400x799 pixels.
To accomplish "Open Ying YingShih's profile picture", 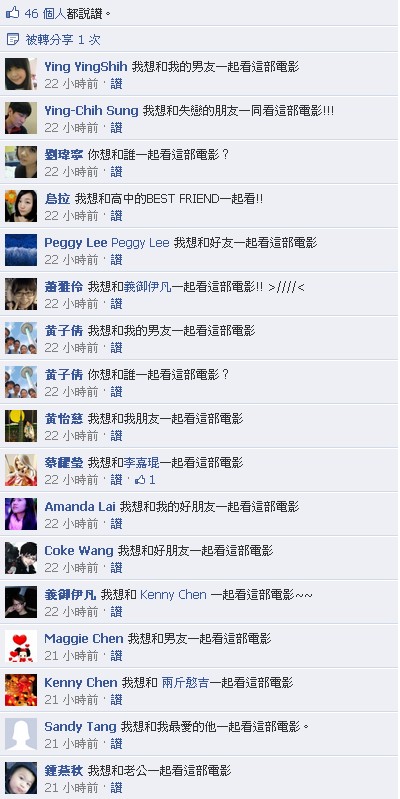I will (21, 74).
